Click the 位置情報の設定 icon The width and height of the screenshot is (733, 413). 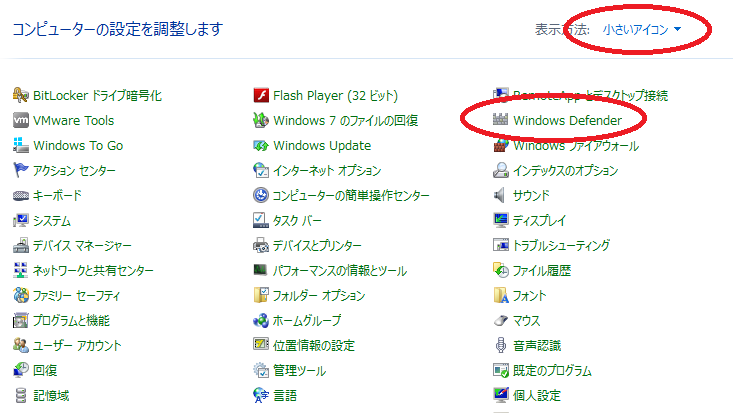pos(261,345)
